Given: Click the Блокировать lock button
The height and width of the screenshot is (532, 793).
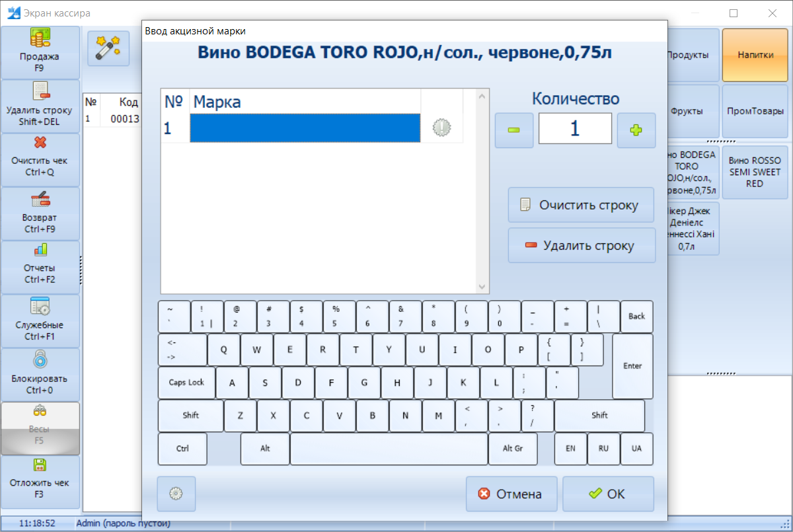Looking at the screenshot, I should point(40,374).
